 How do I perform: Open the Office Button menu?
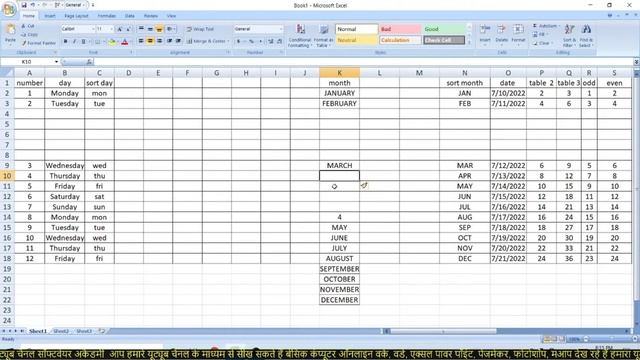[9, 9]
